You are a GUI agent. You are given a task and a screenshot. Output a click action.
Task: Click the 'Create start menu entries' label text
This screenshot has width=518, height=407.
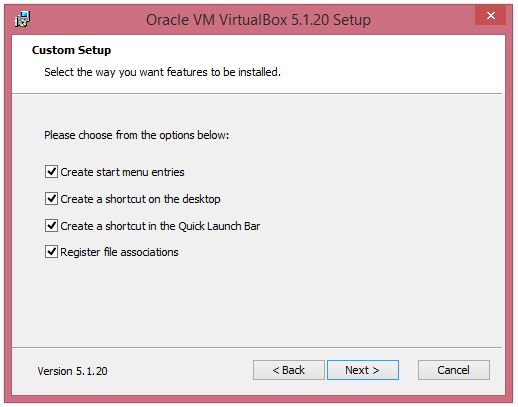click(x=122, y=172)
